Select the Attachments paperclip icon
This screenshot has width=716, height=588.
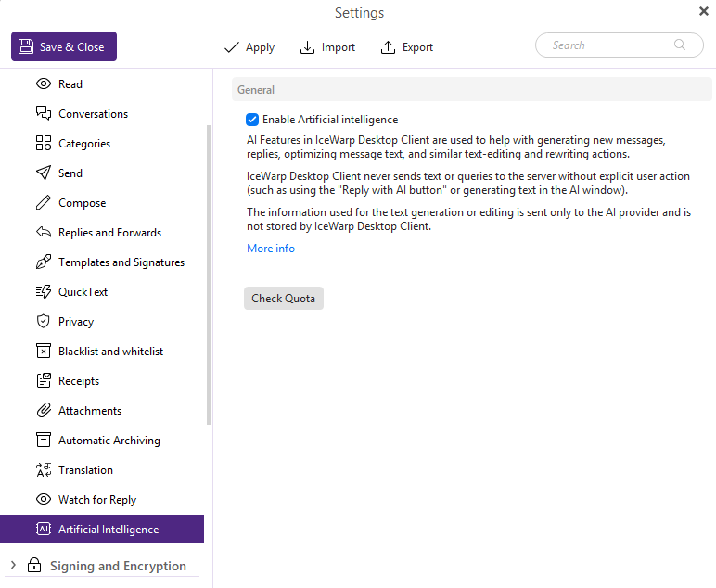click(43, 411)
